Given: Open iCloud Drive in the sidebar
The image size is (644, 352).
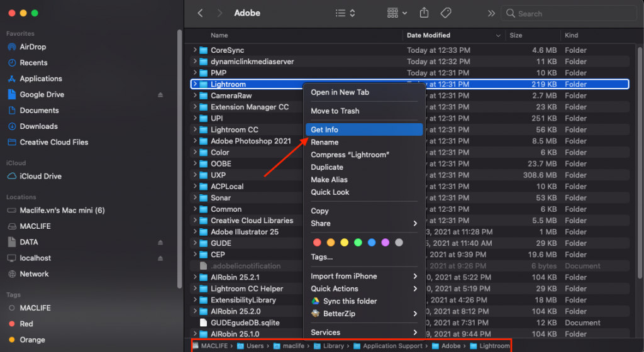Looking at the screenshot, I should 40,177.
